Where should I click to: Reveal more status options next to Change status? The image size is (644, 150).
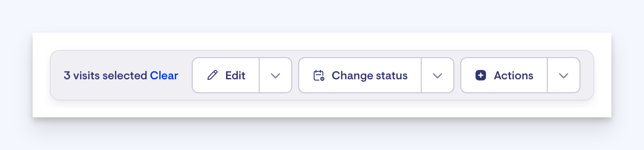pyautogui.click(x=437, y=75)
